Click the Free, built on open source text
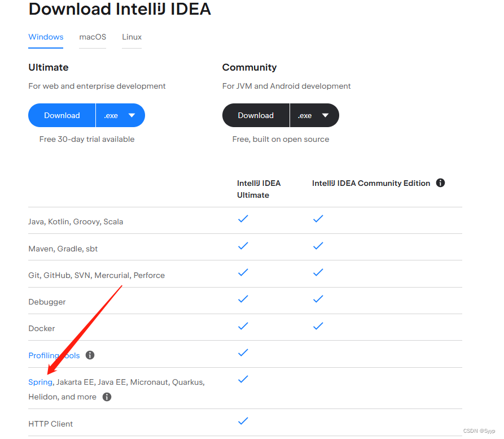 281,139
